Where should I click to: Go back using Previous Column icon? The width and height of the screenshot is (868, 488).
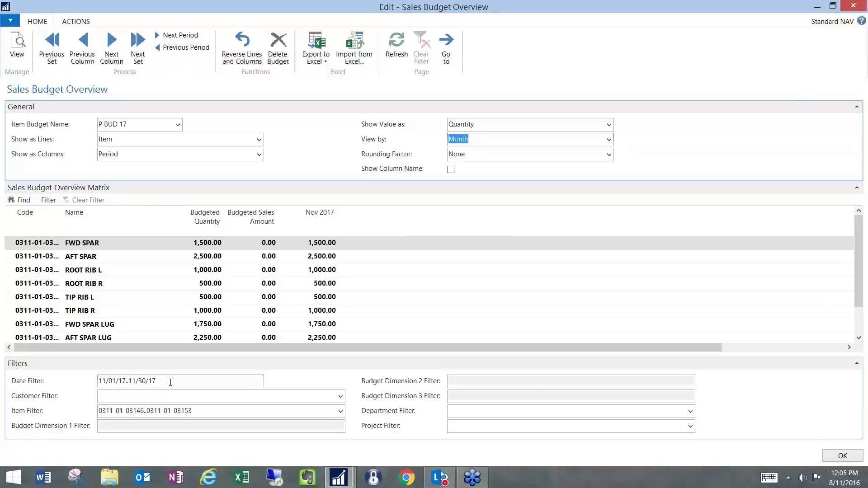click(82, 45)
